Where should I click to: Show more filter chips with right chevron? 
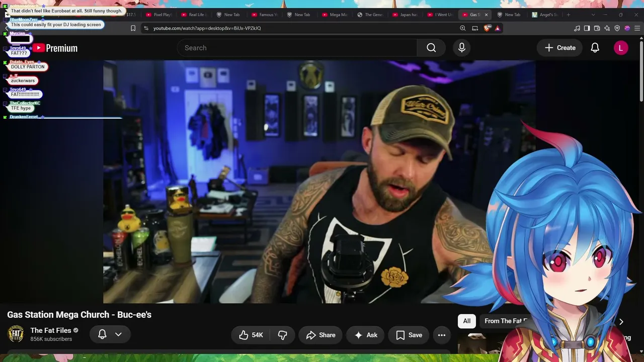[621, 321]
